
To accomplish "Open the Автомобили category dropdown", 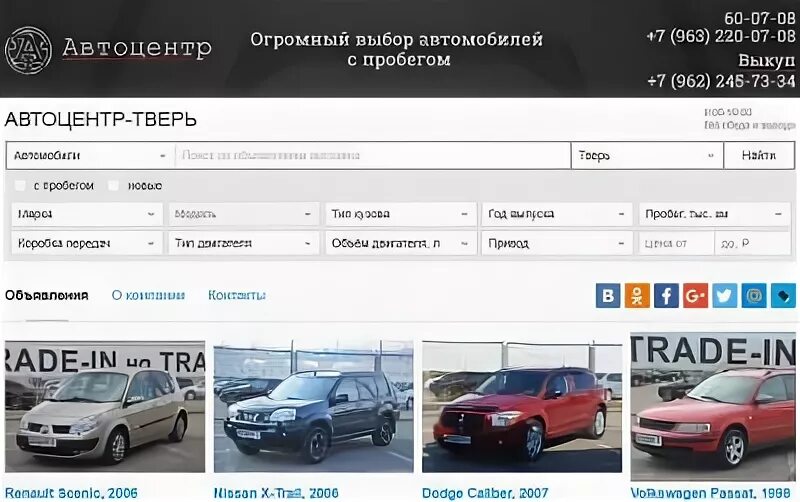I will pyautogui.click(x=90, y=156).
